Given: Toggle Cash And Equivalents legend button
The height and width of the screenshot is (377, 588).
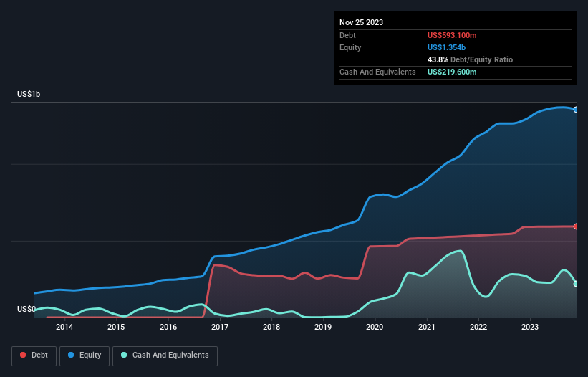Looking at the screenshot, I should (x=165, y=355).
